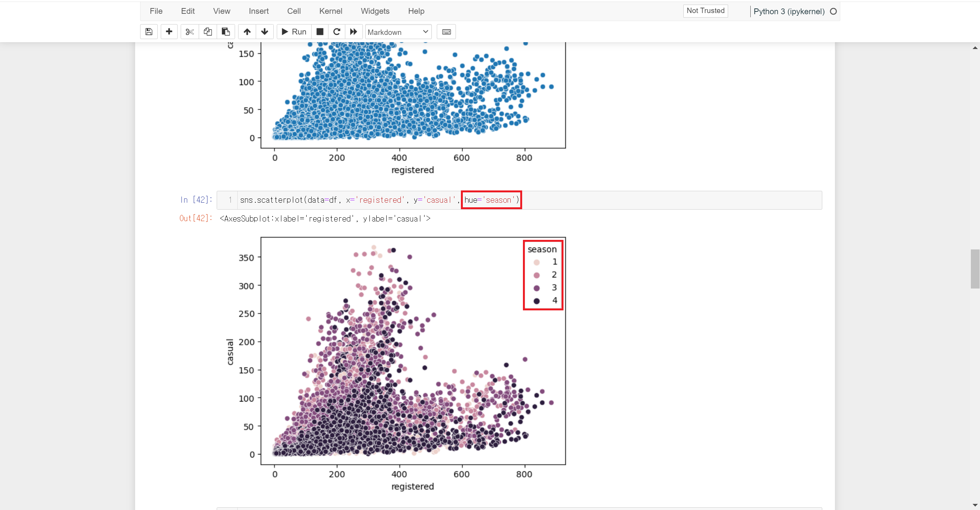Click the Not Trusted notebook button

coord(705,11)
